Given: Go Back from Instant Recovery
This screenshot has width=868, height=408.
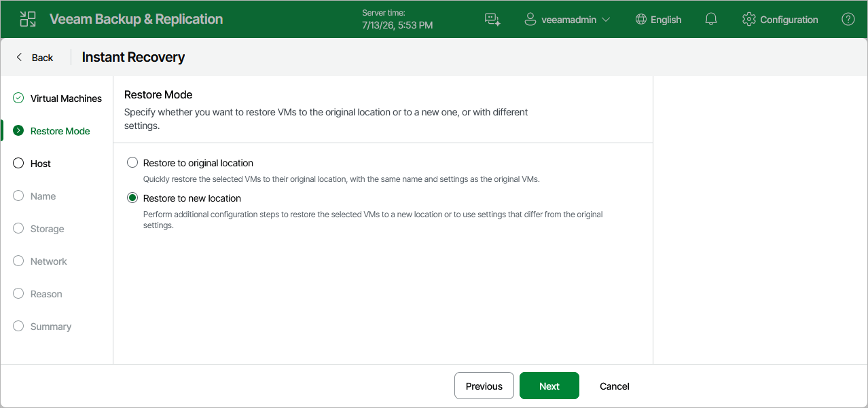Looking at the screenshot, I should coord(35,58).
